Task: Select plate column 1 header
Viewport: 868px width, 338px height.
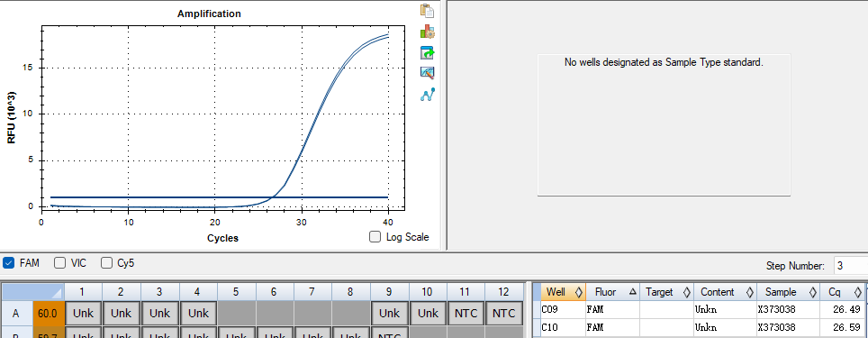Action: tap(83, 292)
